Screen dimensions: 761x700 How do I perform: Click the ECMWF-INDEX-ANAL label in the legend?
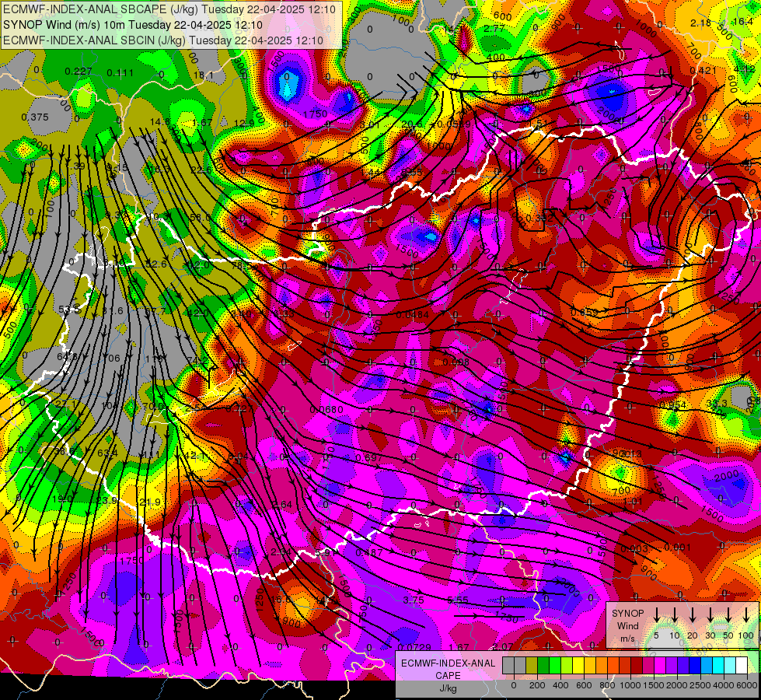448,663
